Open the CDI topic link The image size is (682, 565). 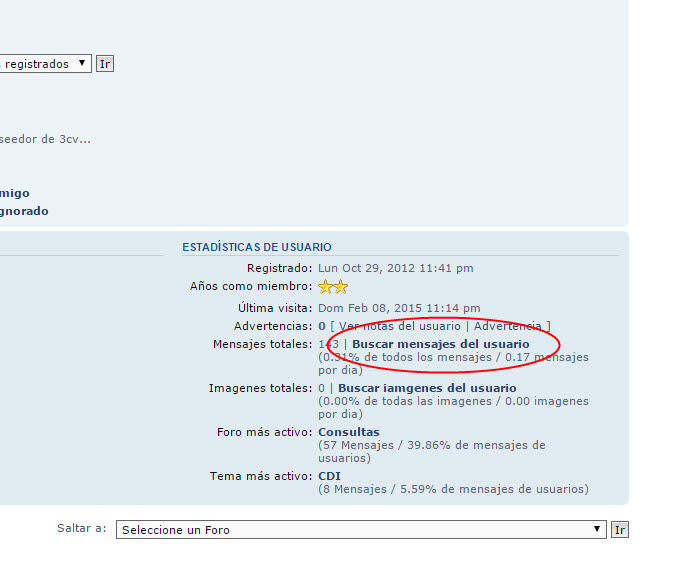point(329,476)
